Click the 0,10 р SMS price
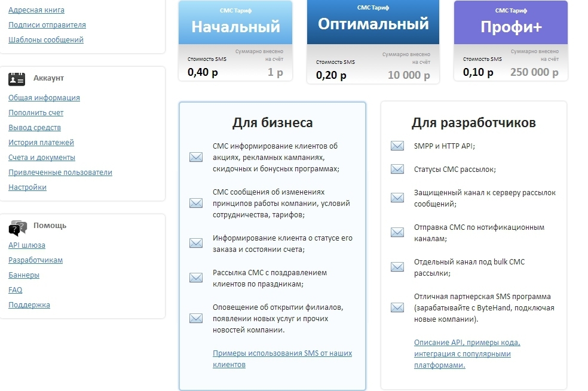 tap(478, 72)
